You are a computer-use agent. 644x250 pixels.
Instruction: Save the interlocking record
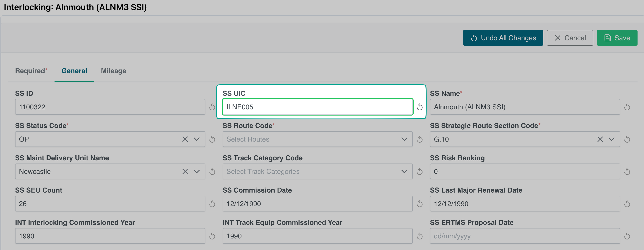coord(617,38)
